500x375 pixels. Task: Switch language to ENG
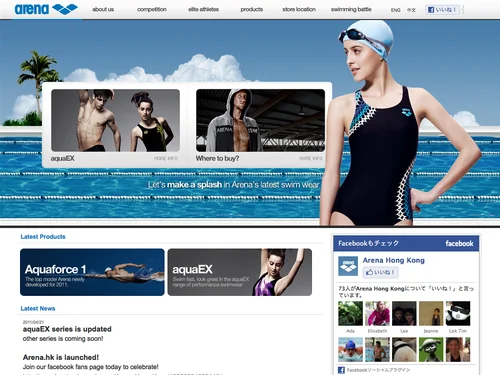coord(396,10)
